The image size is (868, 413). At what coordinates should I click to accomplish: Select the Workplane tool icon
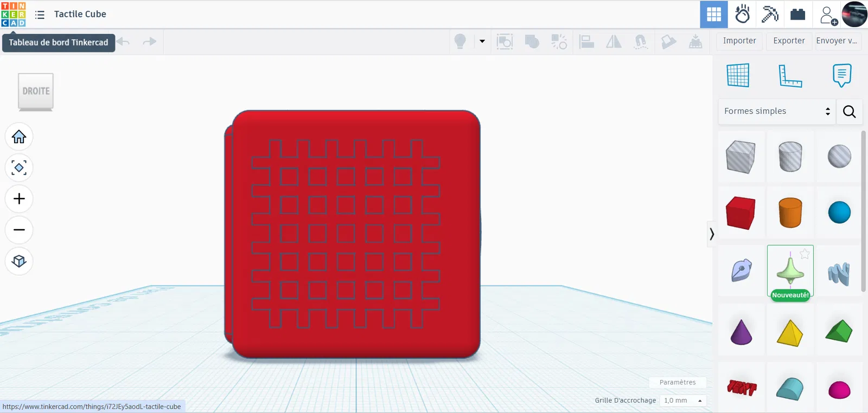click(738, 75)
